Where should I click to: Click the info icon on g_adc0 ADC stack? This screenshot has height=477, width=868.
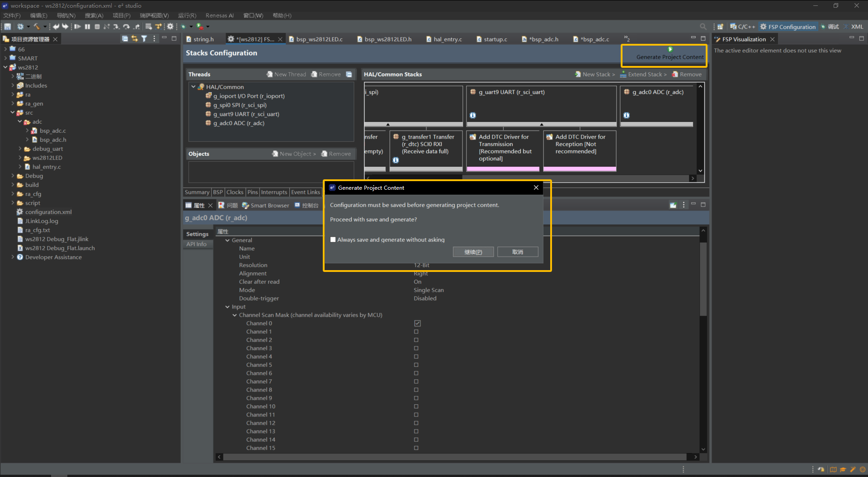click(626, 115)
